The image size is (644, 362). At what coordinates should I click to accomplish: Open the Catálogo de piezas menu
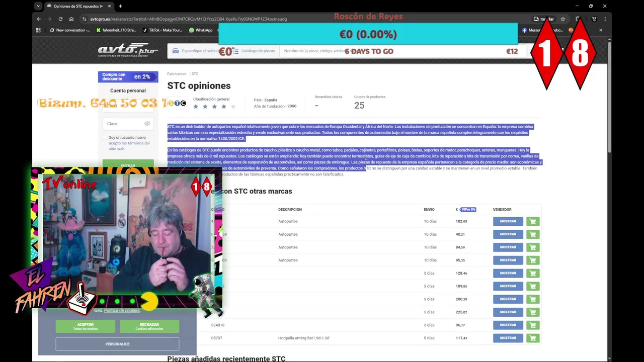pyautogui.click(x=254, y=51)
